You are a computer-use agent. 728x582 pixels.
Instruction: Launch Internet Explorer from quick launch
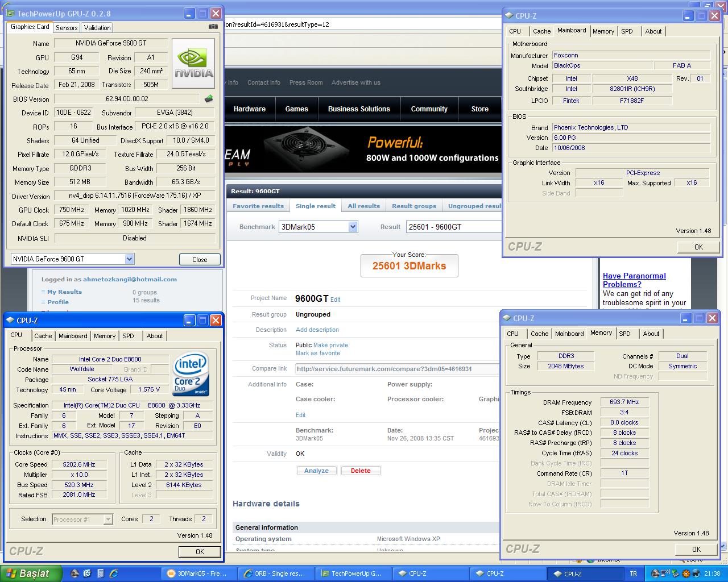click(114, 573)
